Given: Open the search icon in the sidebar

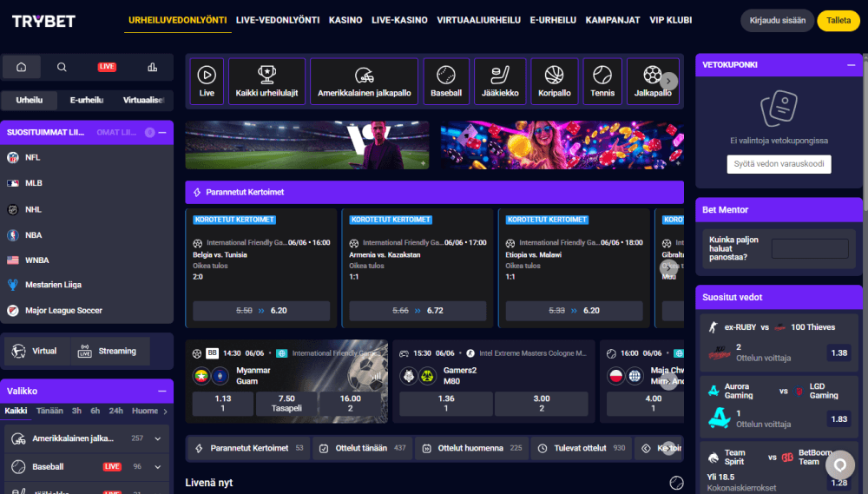Looking at the screenshot, I should click(62, 67).
